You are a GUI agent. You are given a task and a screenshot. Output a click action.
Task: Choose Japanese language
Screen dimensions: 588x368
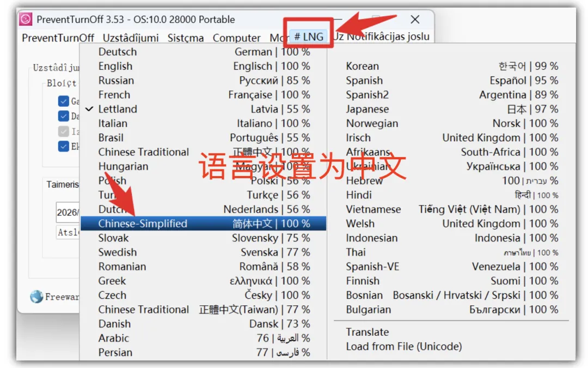tap(451, 109)
